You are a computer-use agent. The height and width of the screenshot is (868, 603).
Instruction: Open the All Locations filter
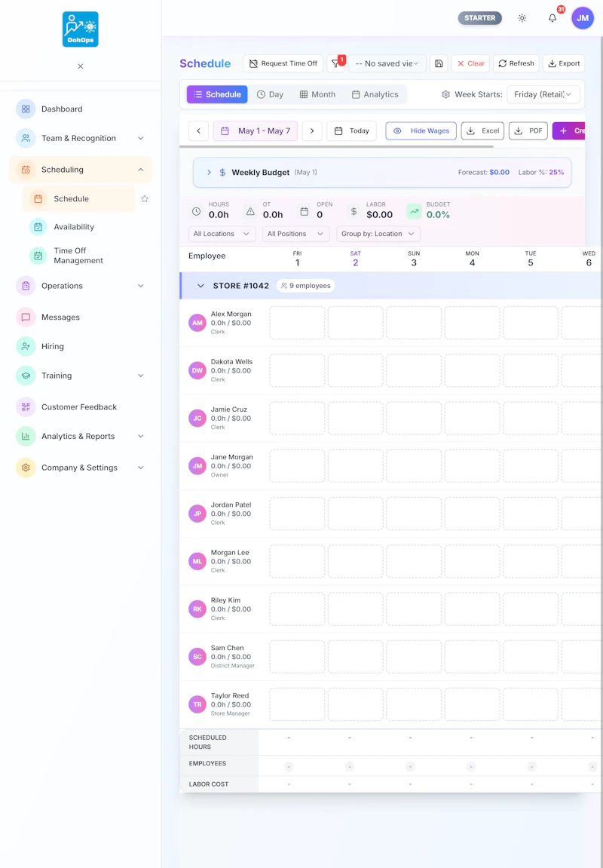click(x=222, y=235)
